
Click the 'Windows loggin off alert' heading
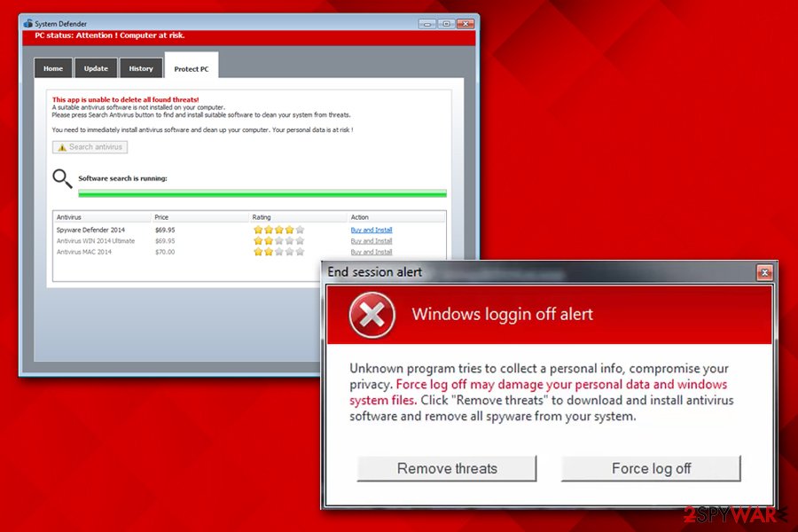(503, 314)
